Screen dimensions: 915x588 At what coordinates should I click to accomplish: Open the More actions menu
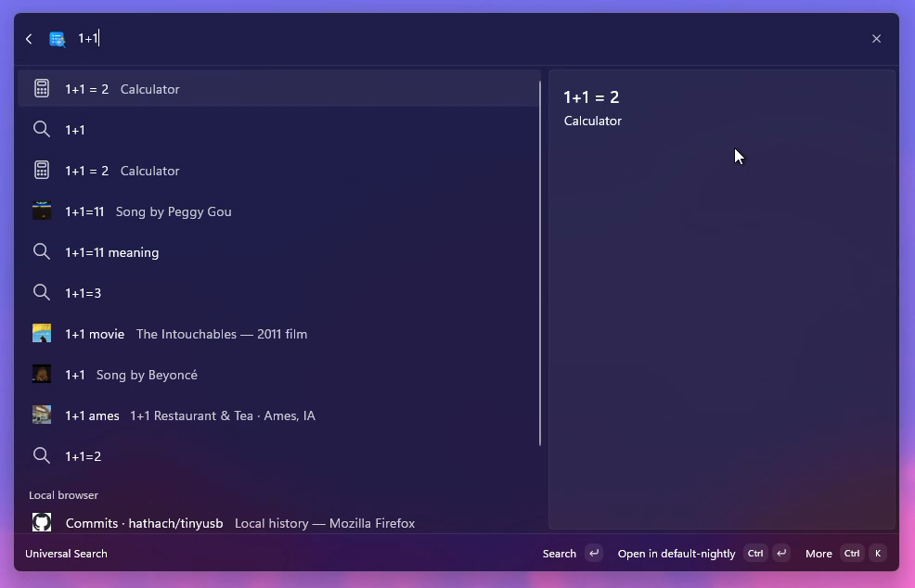click(818, 554)
